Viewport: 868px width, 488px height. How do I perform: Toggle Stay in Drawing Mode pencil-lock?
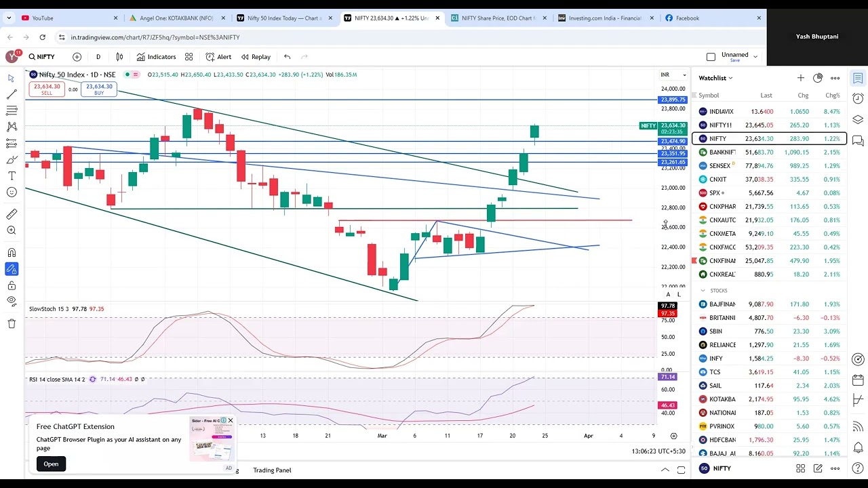pos(12,269)
